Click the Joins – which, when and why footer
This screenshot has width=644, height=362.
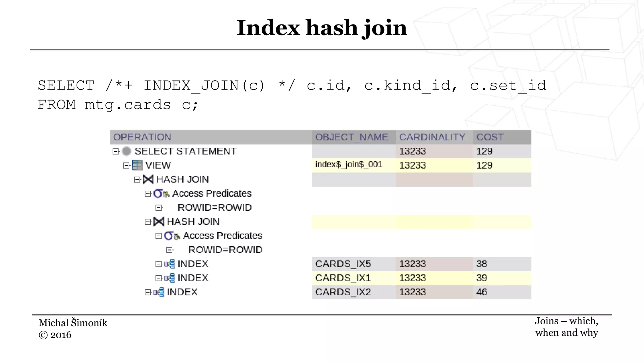click(x=567, y=327)
